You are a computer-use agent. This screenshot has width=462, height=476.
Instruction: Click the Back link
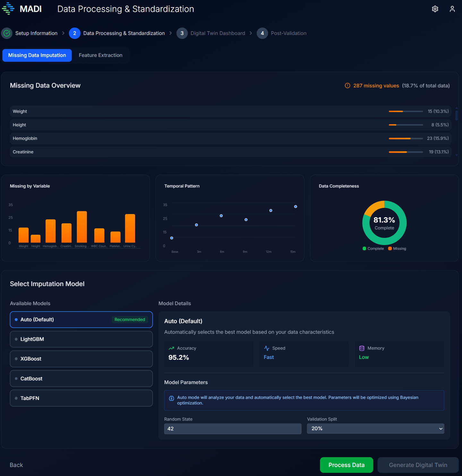pyautogui.click(x=16, y=465)
